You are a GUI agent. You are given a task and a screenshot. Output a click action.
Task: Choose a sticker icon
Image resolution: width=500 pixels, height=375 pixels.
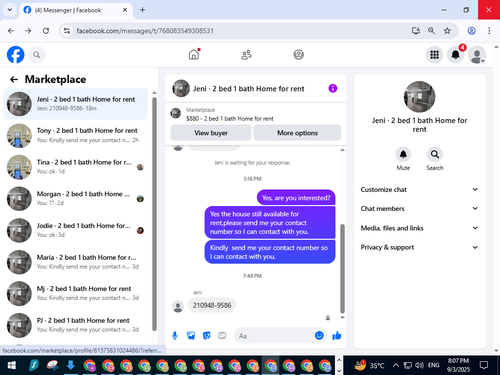(x=207, y=335)
